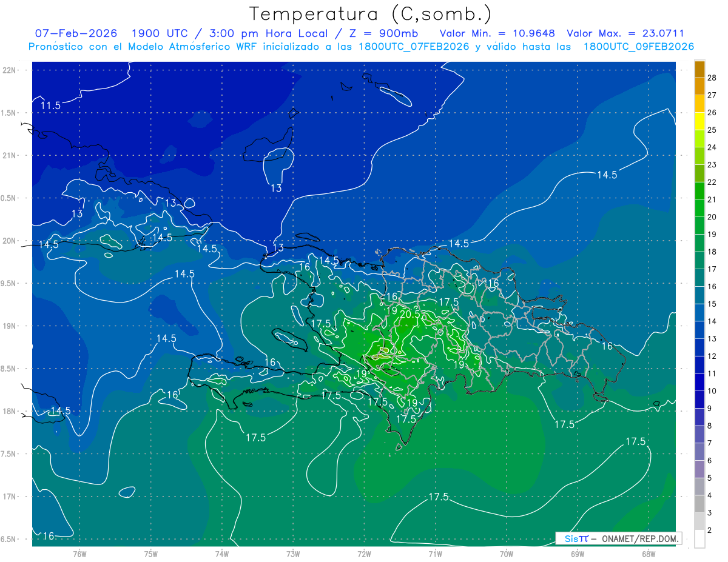
Task: Click the '22N' latitude axis label
Action: click(x=10, y=70)
